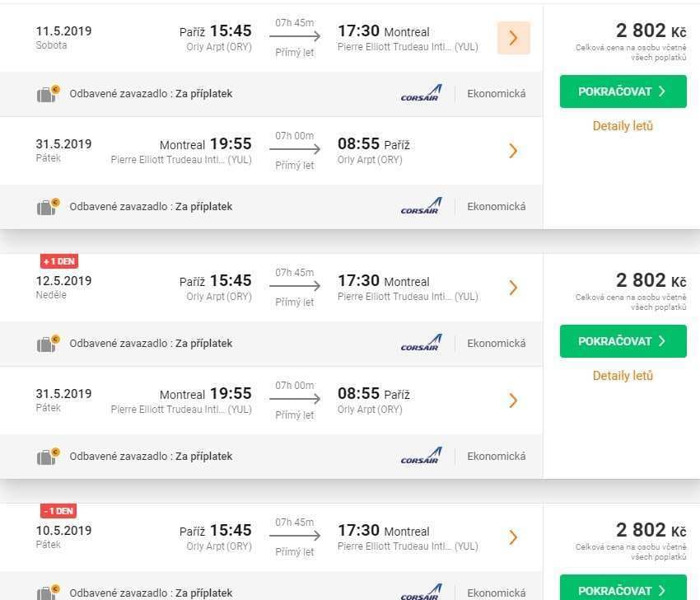Continue with the 12.5.2019 flight offer
The height and width of the screenshot is (600, 700).
[623, 341]
